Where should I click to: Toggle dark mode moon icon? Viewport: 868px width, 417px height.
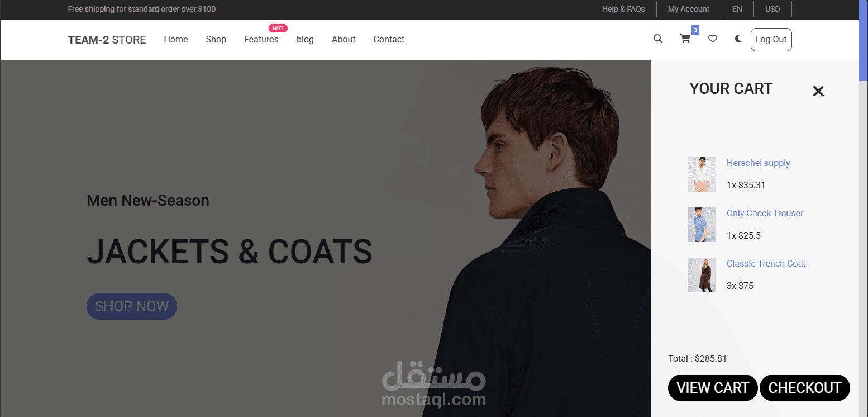738,39
